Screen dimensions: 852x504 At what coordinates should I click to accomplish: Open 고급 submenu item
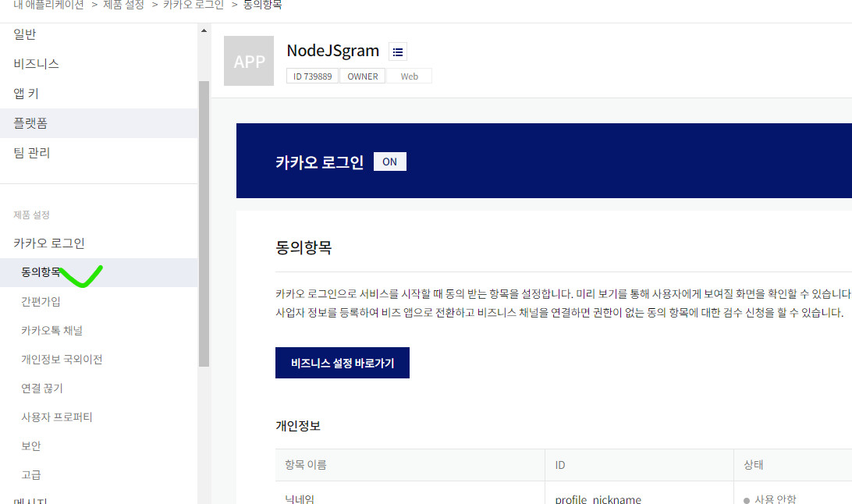coord(31,474)
